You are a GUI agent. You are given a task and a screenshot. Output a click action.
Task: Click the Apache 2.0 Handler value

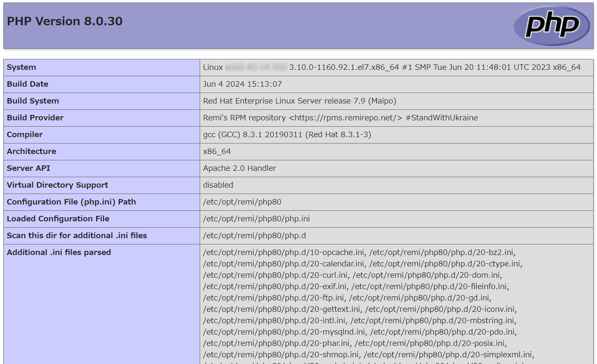point(240,168)
